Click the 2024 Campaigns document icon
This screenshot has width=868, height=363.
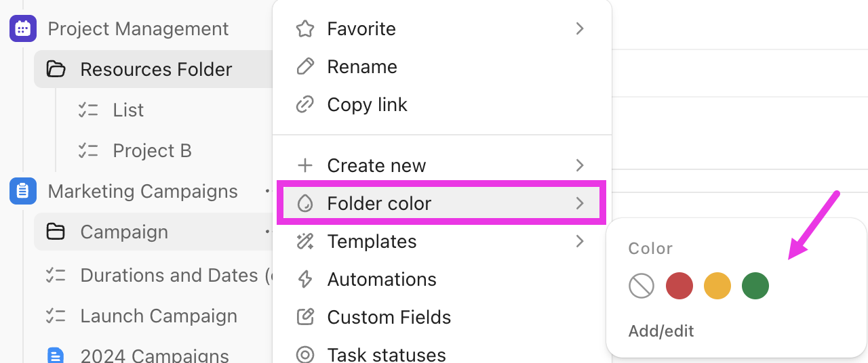point(56,356)
